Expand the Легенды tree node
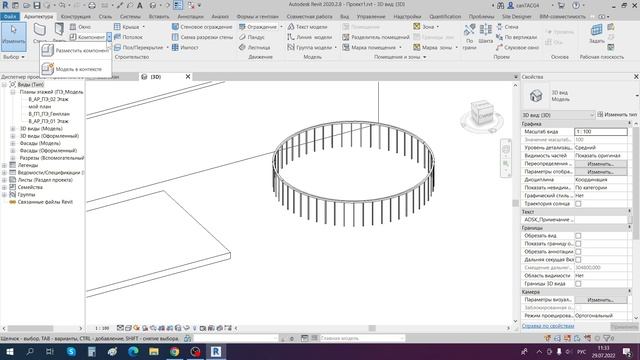 tap(4, 165)
